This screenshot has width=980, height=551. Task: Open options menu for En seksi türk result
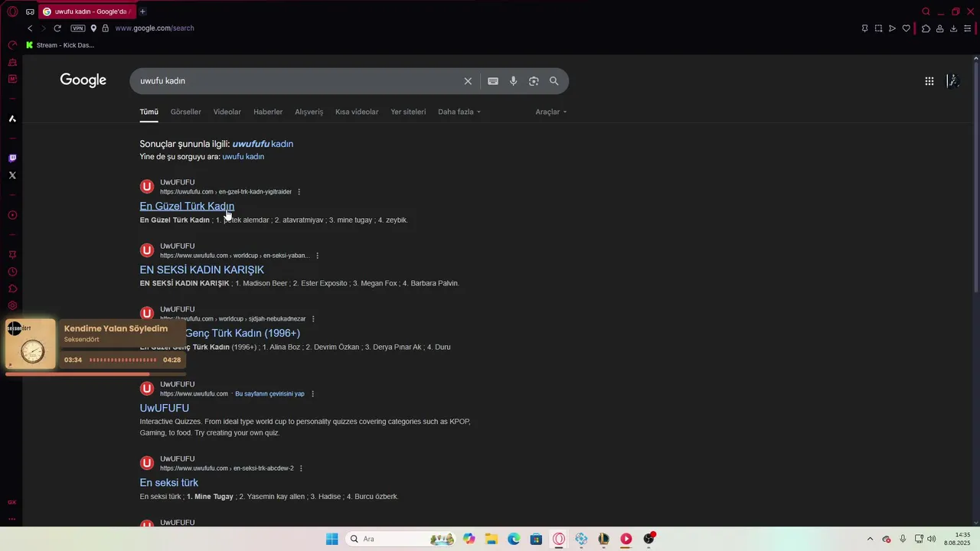[301, 468]
